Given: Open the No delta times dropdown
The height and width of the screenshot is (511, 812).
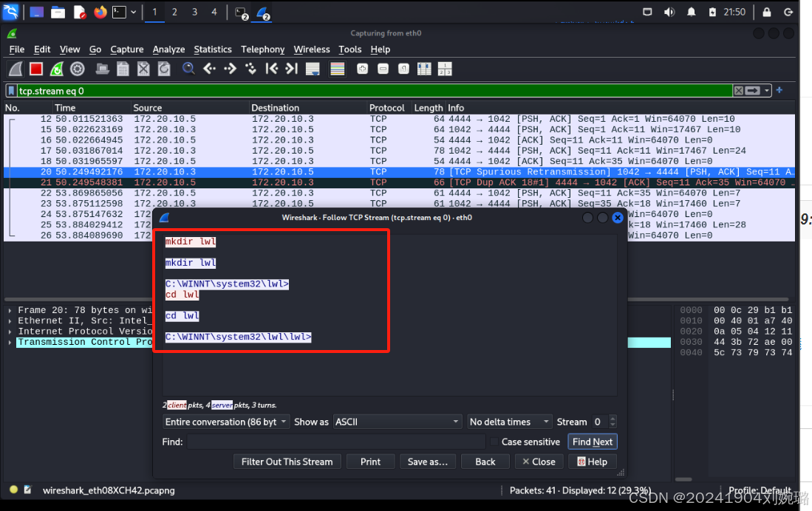Looking at the screenshot, I should click(x=510, y=422).
